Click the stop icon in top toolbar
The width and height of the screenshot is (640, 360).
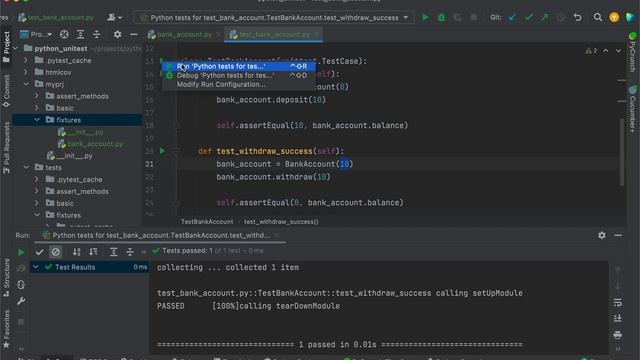(x=473, y=18)
